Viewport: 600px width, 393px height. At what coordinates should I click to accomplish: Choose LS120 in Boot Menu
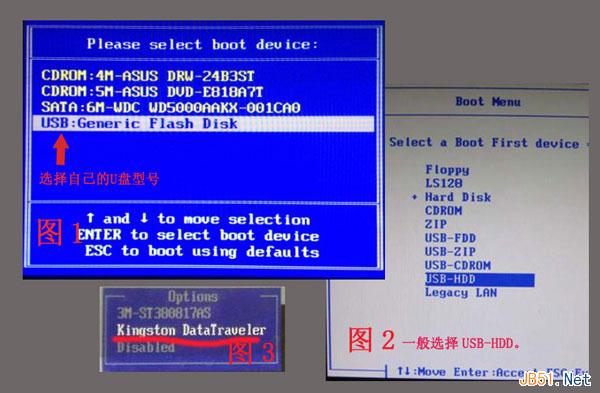coord(444,183)
